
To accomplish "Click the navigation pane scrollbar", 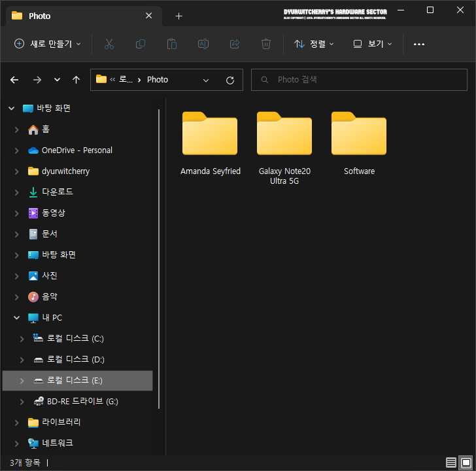I will (159, 259).
